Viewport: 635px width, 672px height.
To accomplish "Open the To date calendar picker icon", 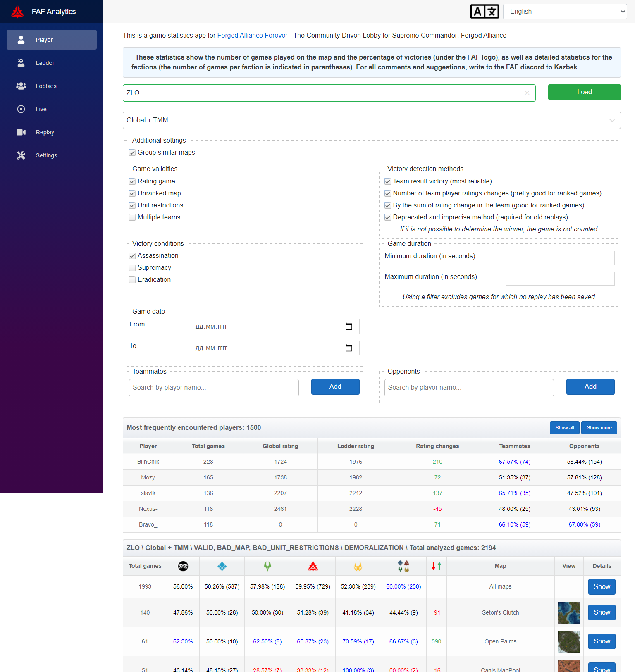I will (x=349, y=348).
